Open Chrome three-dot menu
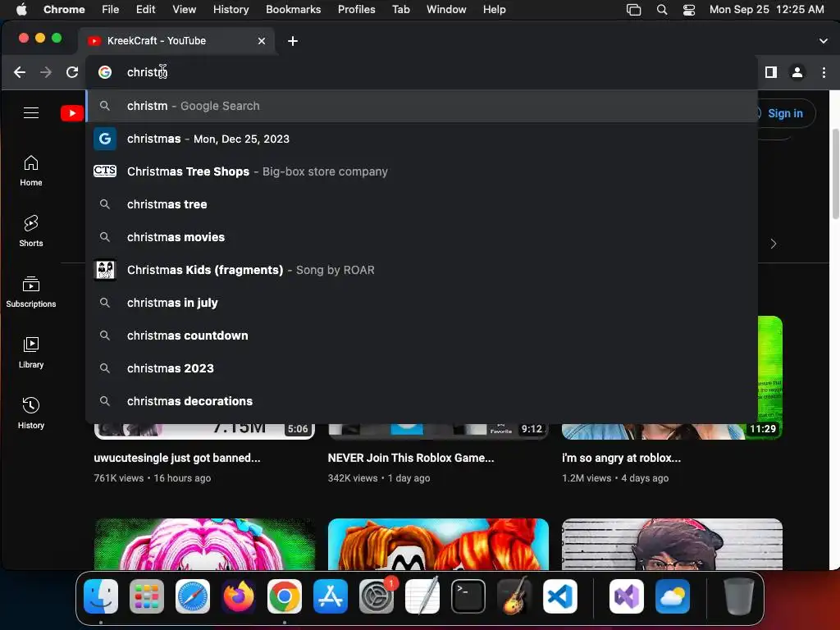 click(x=824, y=72)
